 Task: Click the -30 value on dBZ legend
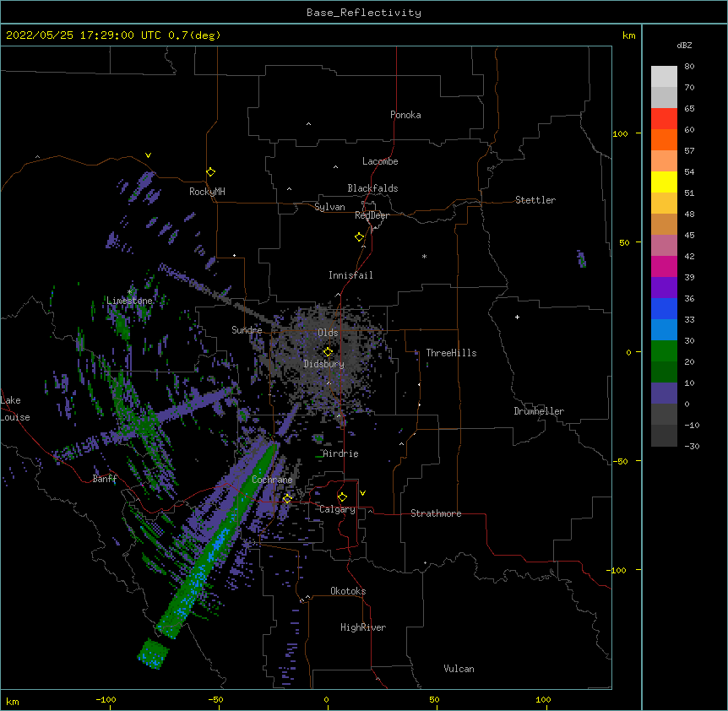pyautogui.click(x=692, y=446)
